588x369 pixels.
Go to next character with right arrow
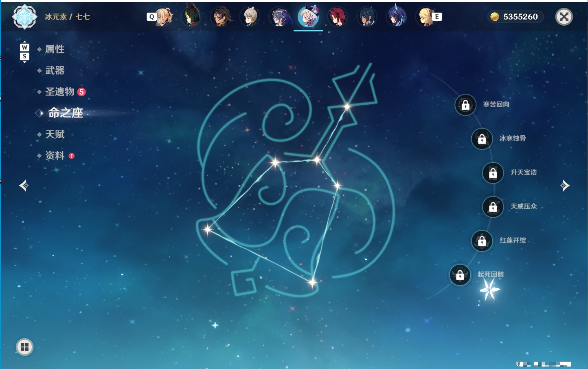click(565, 186)
